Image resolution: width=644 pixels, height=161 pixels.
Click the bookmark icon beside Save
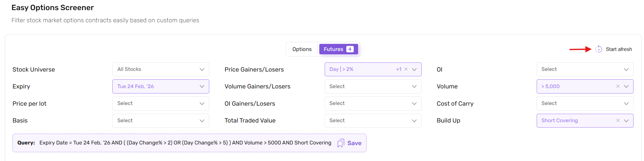click(341, 143)
